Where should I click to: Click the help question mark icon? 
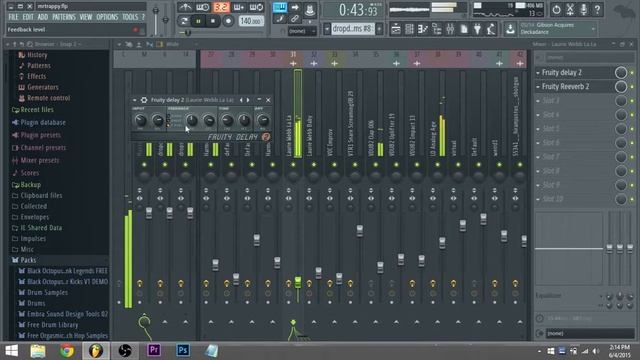pos(597,9)
